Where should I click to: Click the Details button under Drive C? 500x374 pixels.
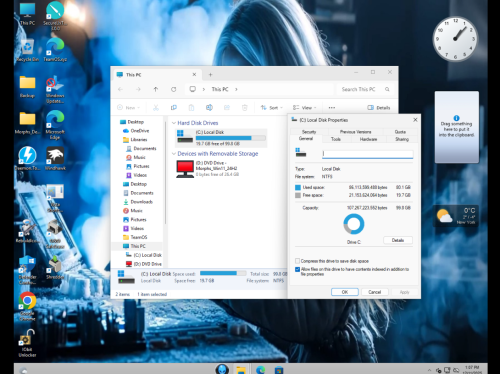(x=398, y=240)
